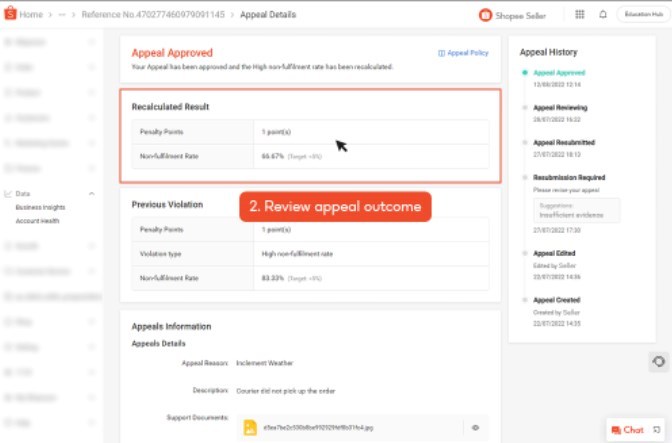Open the notifications bell
The width and height of the screenshot is (672, 443).
tap(603, 15)
